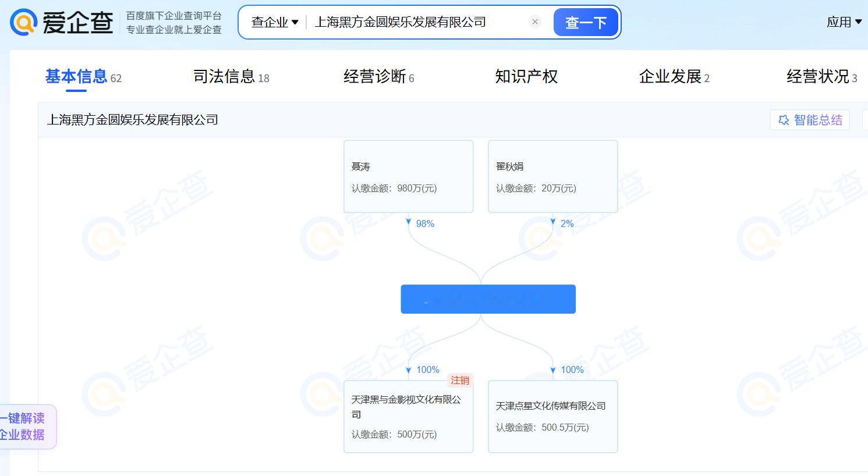
Task: Clear the search box with the X icon
Action: click(535, 22)
